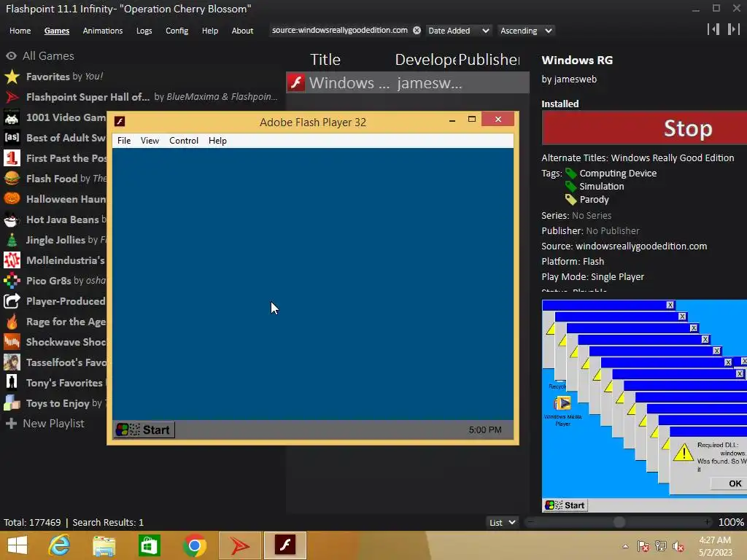Open View menu in Adobe Flash Player

point(150,141)
